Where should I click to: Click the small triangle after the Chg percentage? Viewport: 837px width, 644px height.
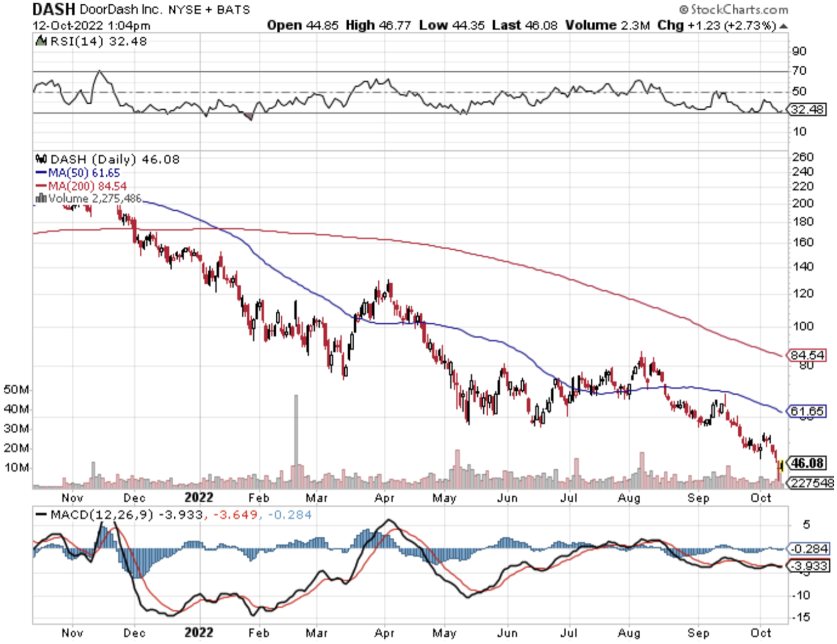(x=784, y=26)
